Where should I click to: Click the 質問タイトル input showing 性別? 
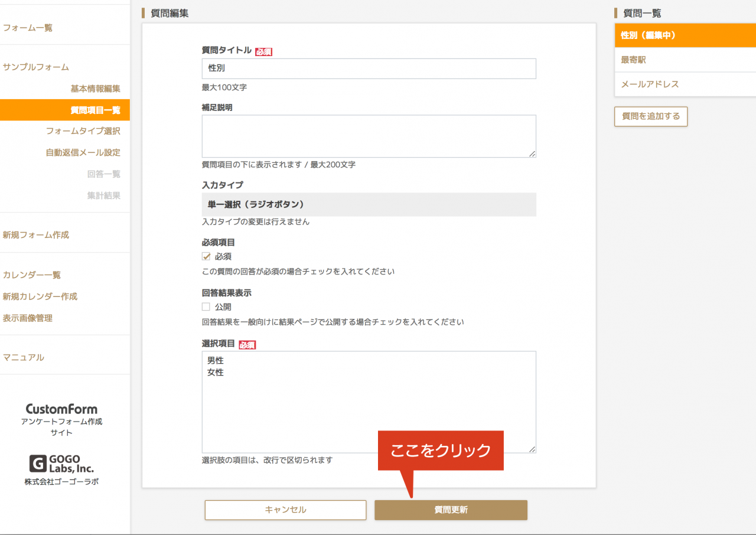click(x=369, y=68)
